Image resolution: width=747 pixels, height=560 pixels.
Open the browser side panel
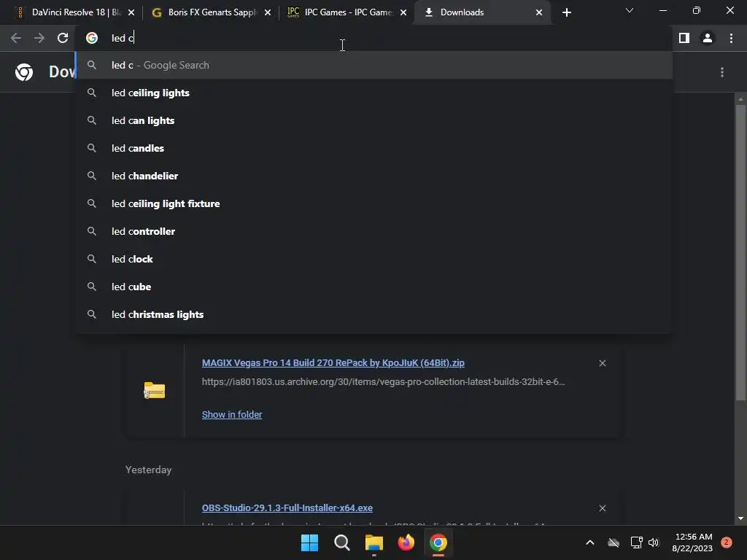coord(684,38)
